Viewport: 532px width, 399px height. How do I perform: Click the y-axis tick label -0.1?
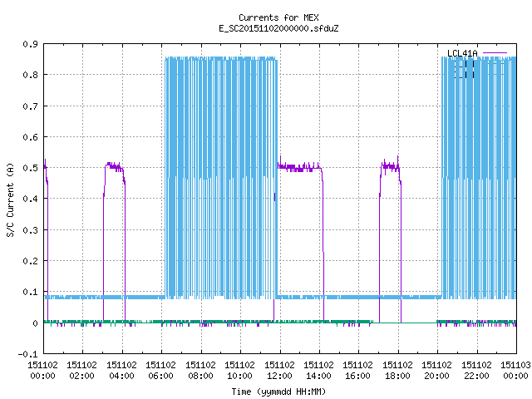tap(27, 354)
